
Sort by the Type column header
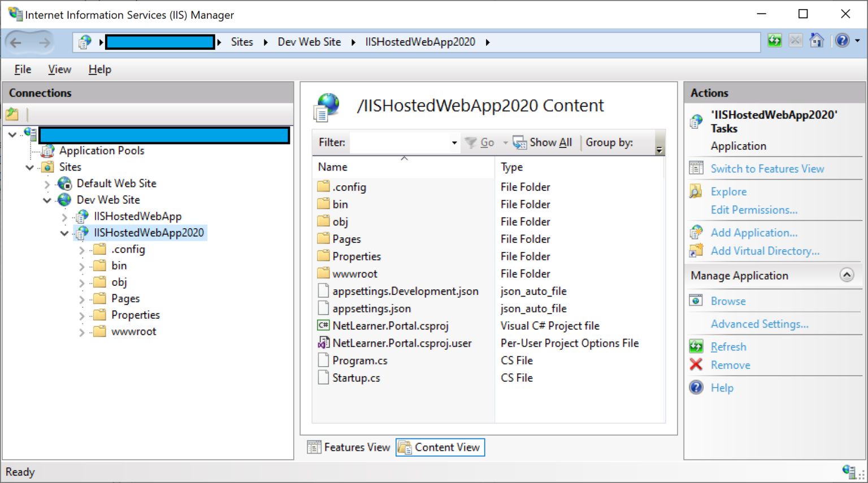(x=580, y=167)
